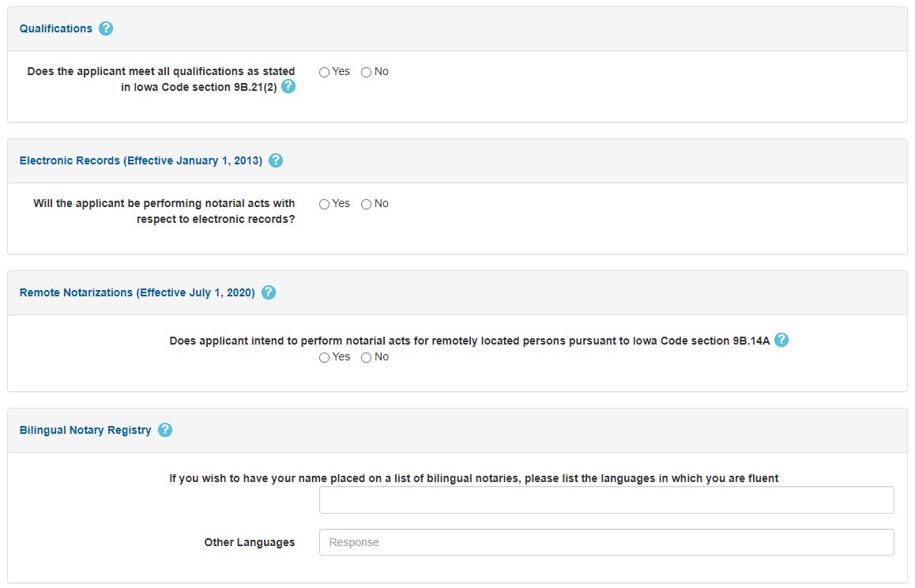Open help icon next to section 9B.14A
This screenshot has height=588, width=915.
click(x=781, y=341)
